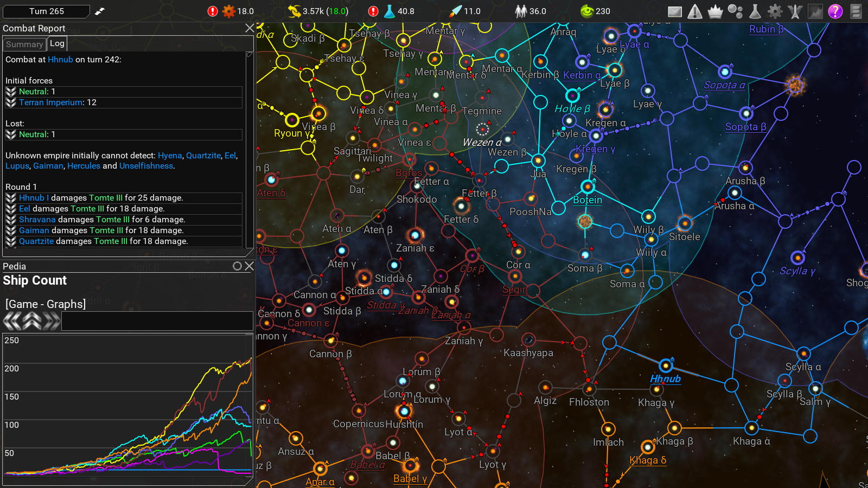This screenshot has height=488, width=868.
Task: Go up a level in Pedia
Action: pyautogui.click(x=32, y=322)
